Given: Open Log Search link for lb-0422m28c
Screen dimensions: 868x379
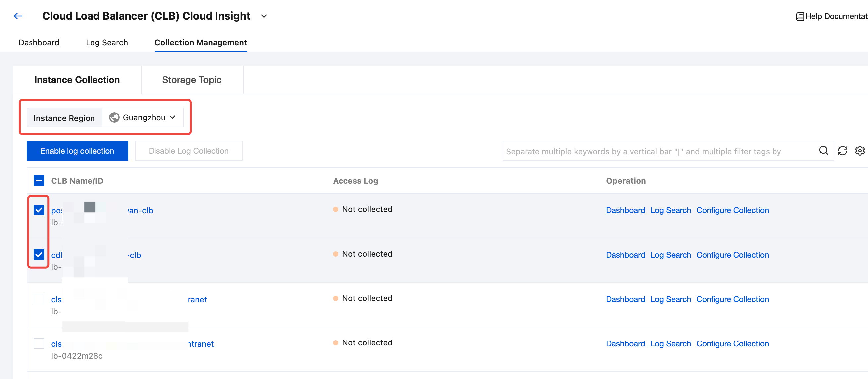Looking at the screenshot, I should click(x=670, y=343).
